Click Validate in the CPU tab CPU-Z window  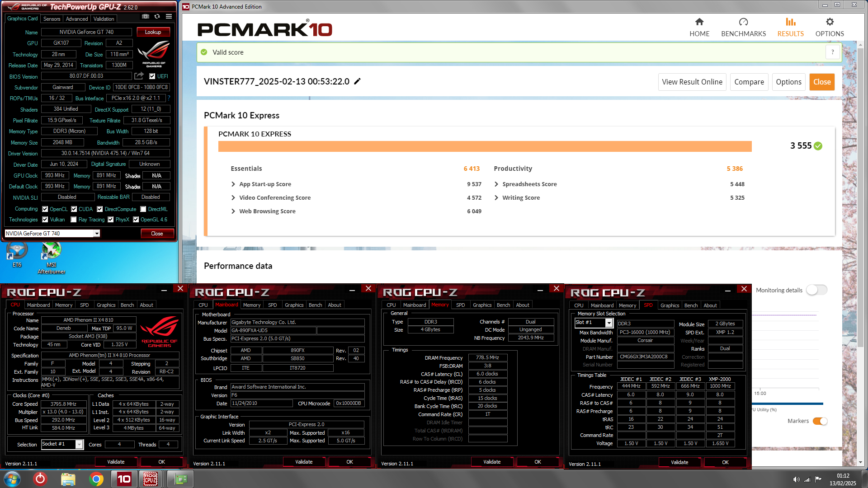click(x=116, y=462)
